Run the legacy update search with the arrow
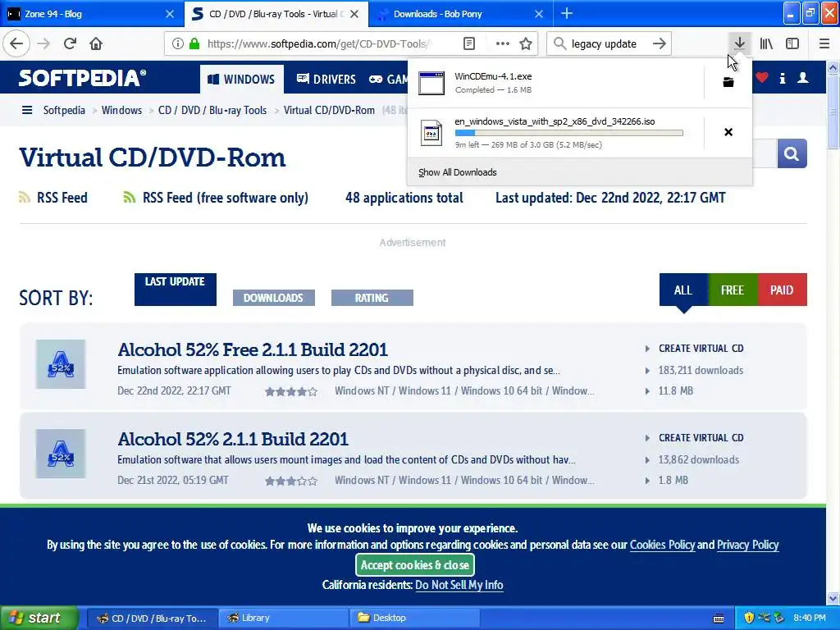 [x=660, y=43]
